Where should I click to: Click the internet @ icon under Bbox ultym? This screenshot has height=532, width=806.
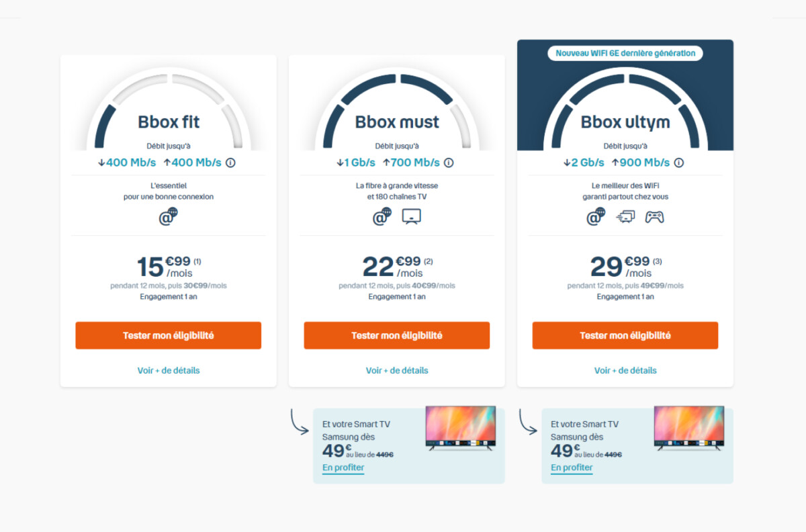[596, 216]
